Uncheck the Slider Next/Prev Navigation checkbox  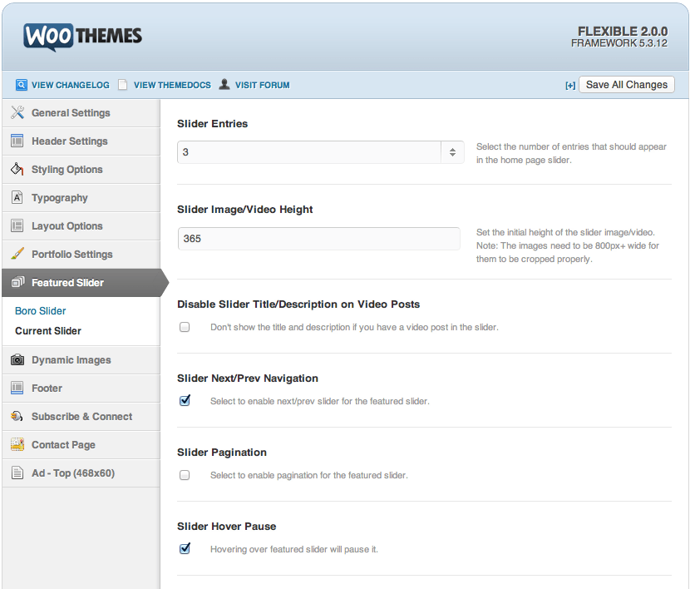(185, 401)
